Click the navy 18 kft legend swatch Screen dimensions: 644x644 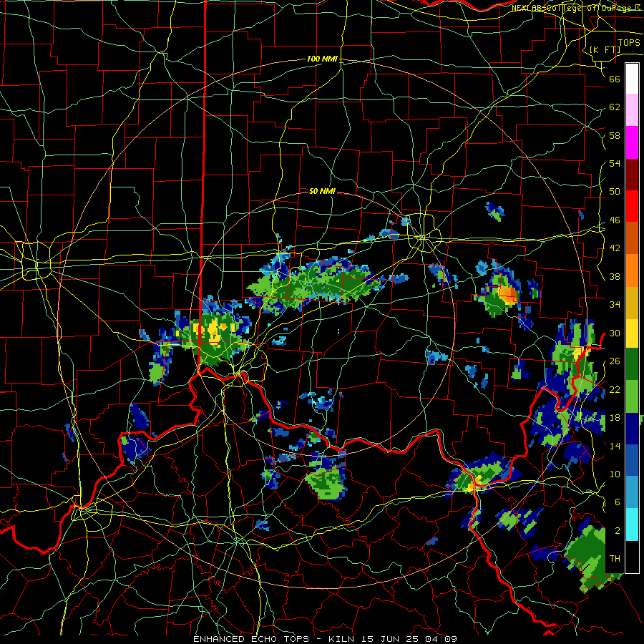point(632,429)
